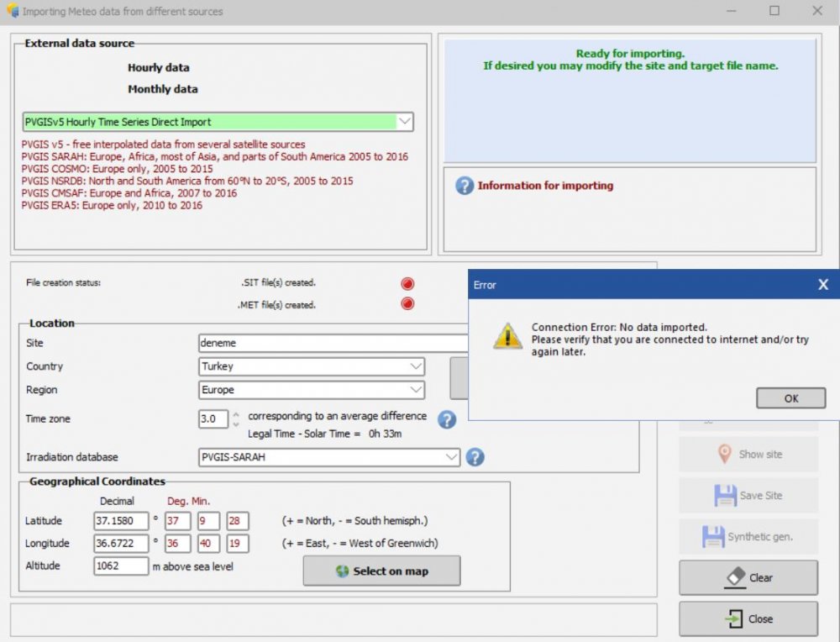Open Time zone help question mark icon
Image resolution: width=840 pixels, height=642 pixels.
click(447, 419)
